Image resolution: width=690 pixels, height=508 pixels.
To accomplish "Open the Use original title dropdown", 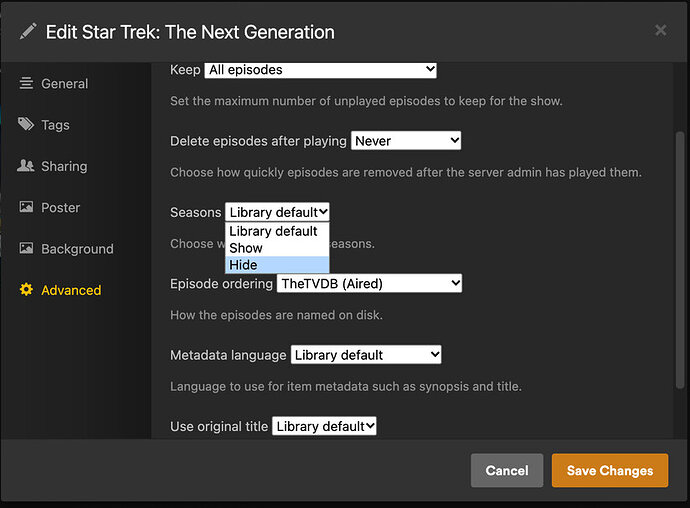I will (324, 426).
